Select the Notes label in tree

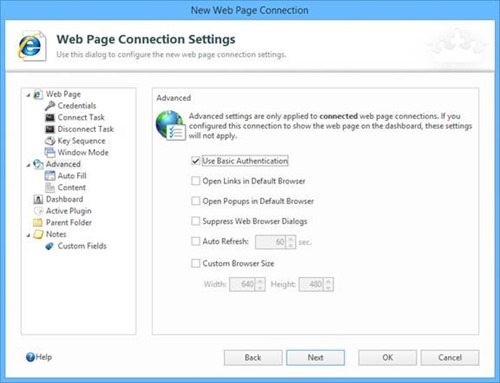[x=56, y=234]
